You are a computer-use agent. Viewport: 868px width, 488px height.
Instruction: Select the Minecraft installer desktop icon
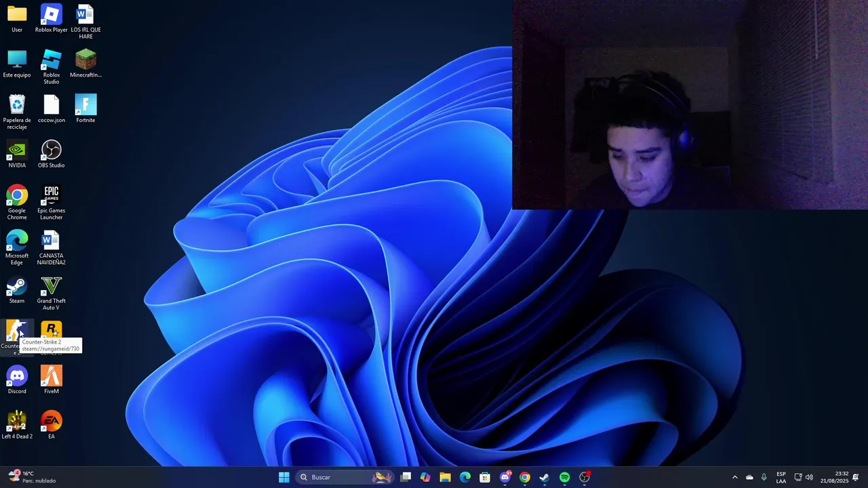click(85, 64)
